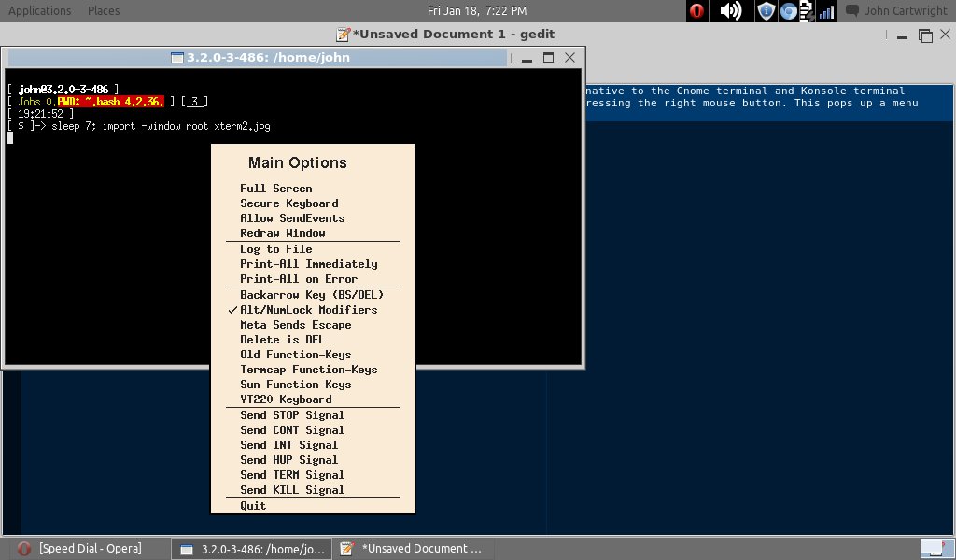Click the Chromium tray icon
This screenshot has height=560, width=956.
(788, 11)
